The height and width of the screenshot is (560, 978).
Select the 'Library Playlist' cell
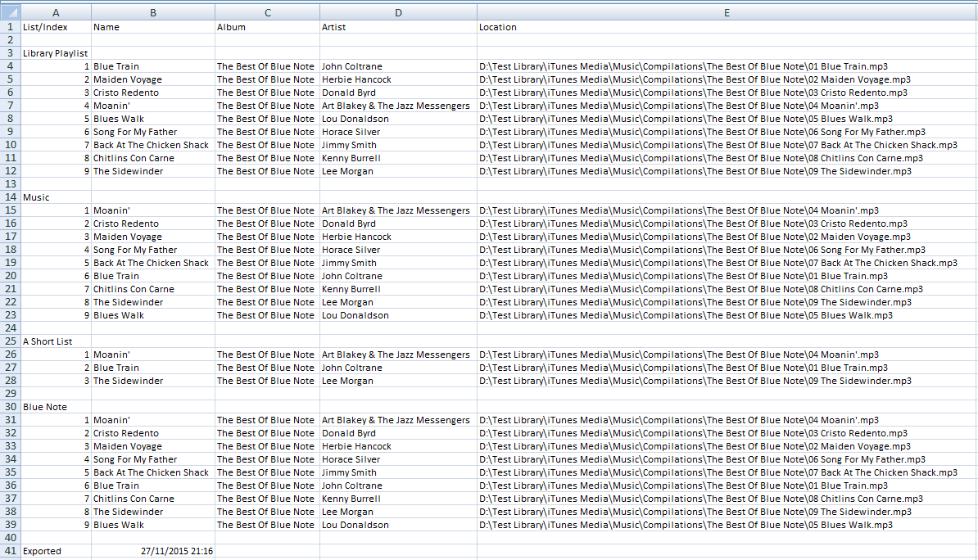[x=57, y=53]
